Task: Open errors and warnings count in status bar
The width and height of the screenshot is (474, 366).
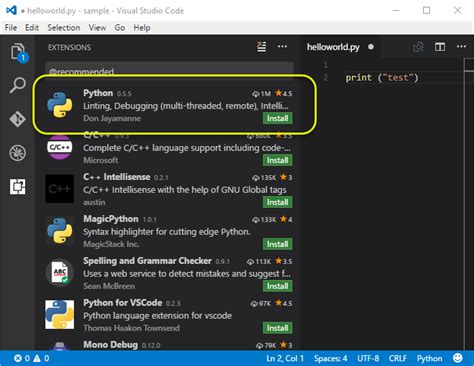Action: click(32, 358)
